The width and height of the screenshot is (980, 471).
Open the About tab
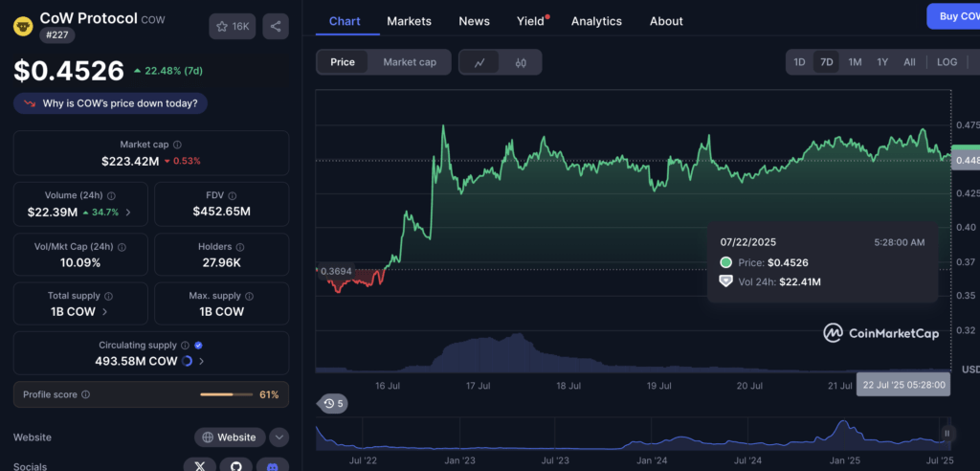click(x=666, y=21)
